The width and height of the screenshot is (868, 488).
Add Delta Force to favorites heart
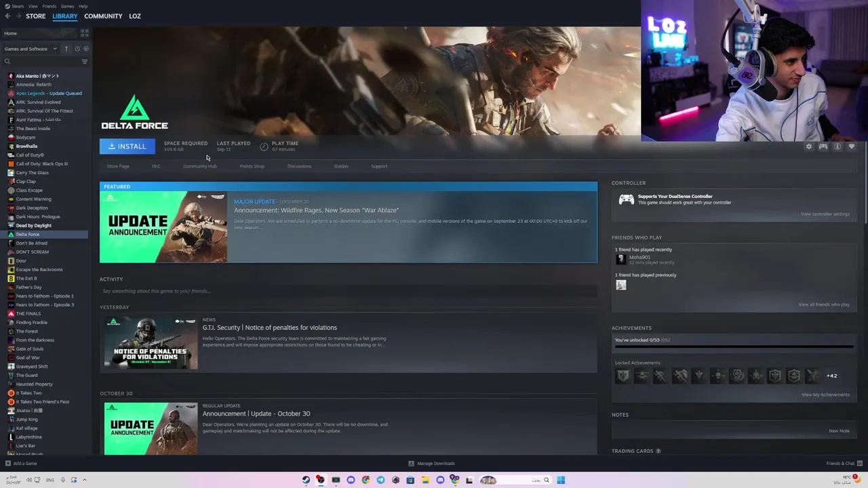(852, 146)
